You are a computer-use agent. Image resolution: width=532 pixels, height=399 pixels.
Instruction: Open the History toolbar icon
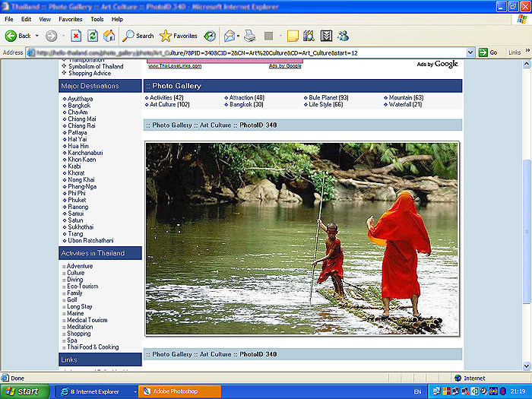pyautogui.click(x=210, y=36)
